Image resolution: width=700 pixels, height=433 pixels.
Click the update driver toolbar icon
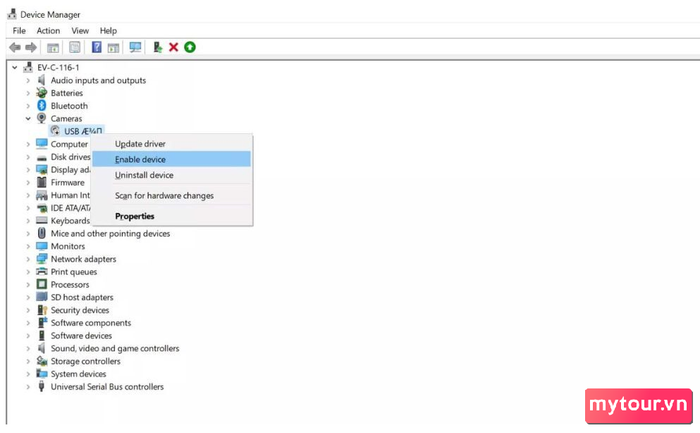pos(158,47)
